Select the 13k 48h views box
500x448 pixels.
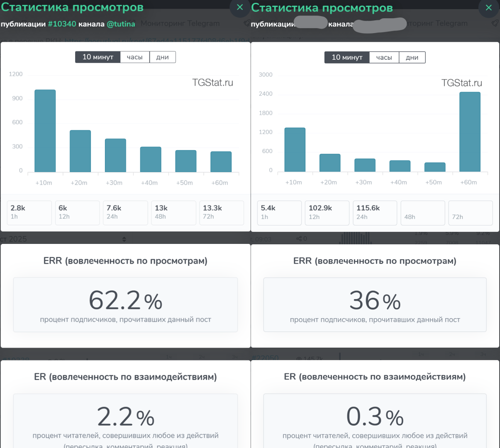173,213
